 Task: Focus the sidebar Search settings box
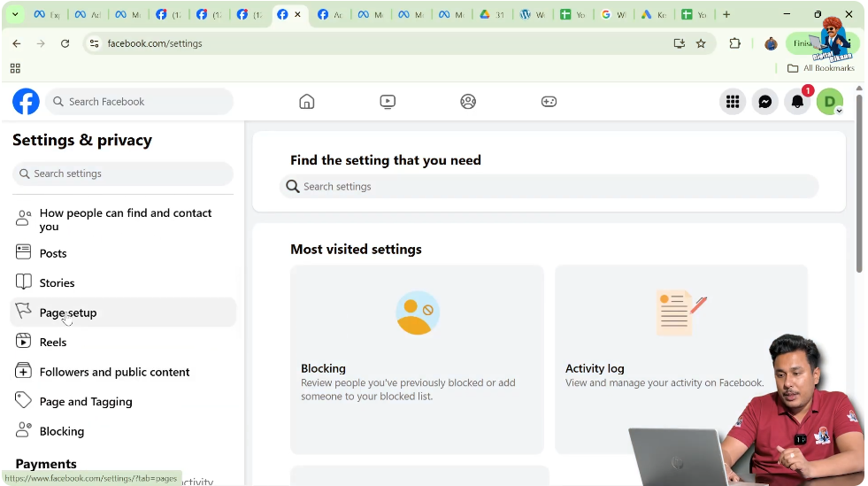click(x=123, y=174)
